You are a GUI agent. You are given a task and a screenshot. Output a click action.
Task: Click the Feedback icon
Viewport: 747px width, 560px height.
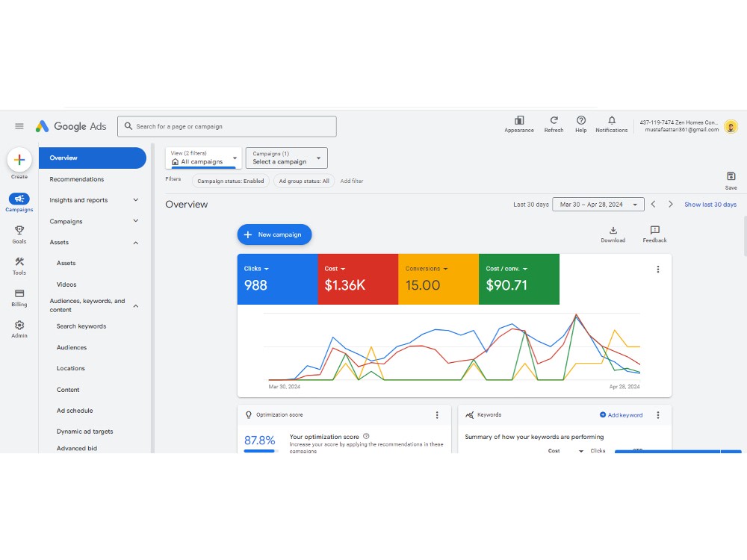coord(654,231)
